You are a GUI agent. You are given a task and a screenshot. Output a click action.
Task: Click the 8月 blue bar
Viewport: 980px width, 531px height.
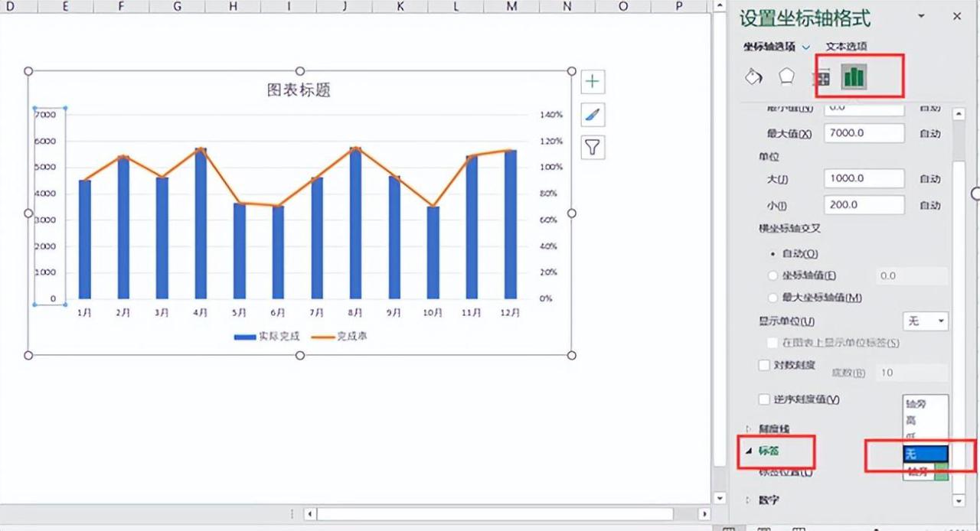355,223
